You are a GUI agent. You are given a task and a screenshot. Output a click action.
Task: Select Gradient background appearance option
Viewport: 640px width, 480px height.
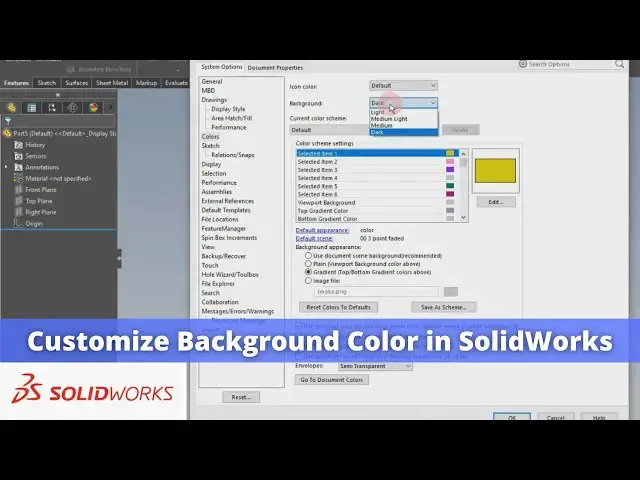tap(308, 272)
